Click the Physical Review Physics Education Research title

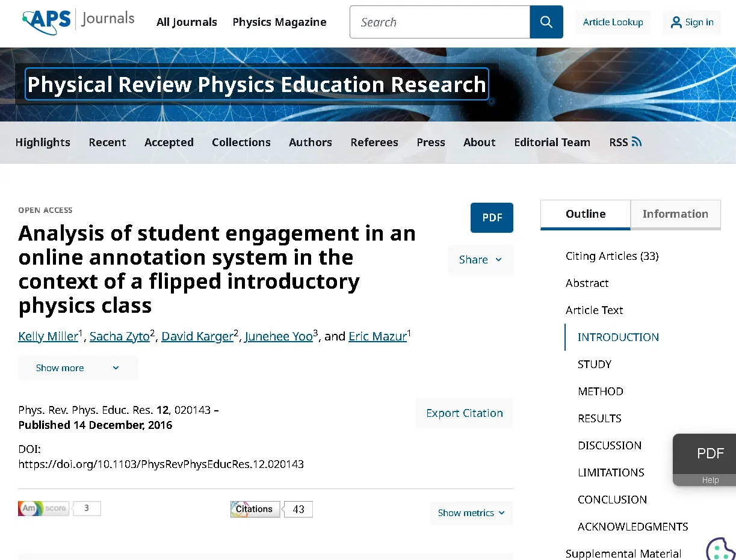click(x=256, y=84)
